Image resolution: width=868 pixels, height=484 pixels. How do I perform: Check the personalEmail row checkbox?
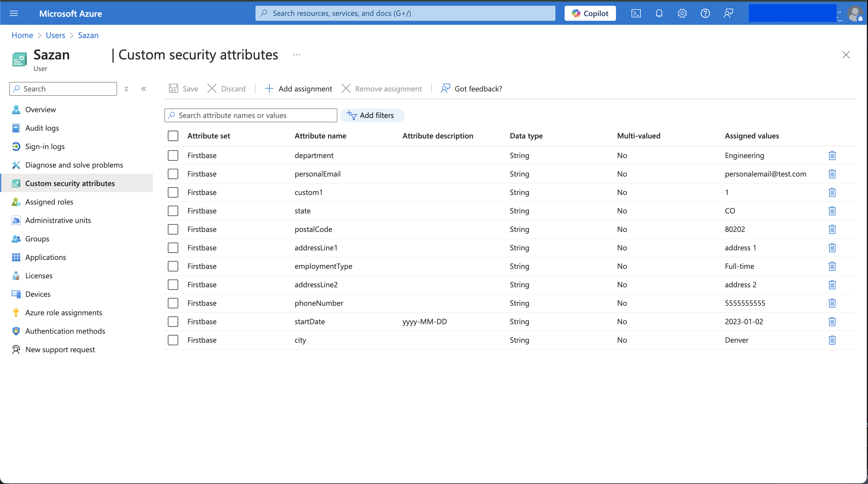tap(173, 174)
